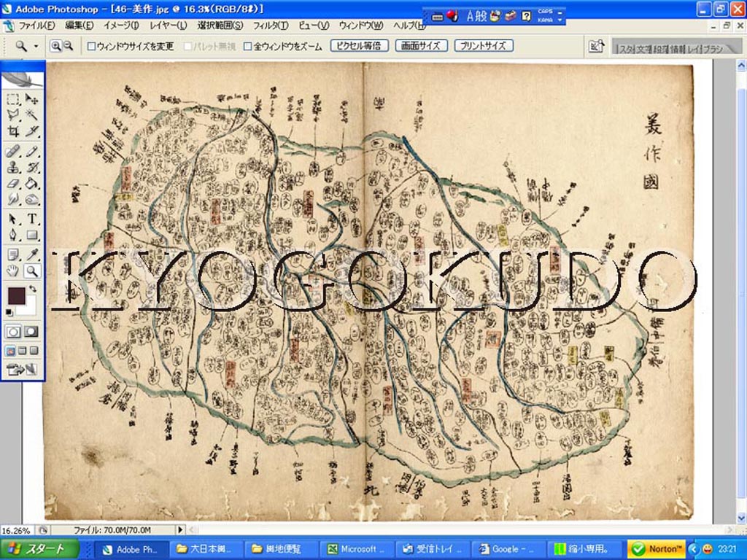747x560 pixels.
Task: Click the Adobe feather logo in toolbox
Action: click(x=22, y=79)
